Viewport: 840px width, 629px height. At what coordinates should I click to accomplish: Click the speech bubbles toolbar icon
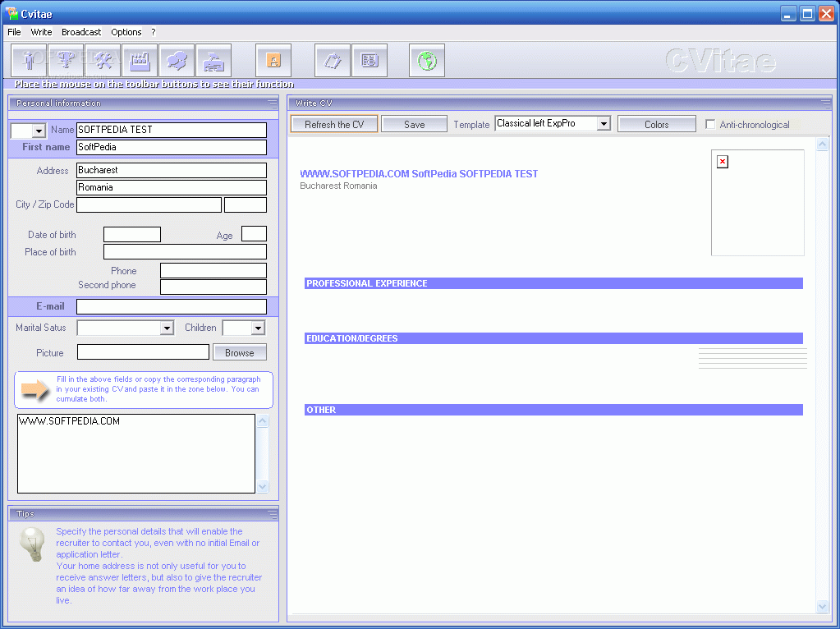point(177,61)
